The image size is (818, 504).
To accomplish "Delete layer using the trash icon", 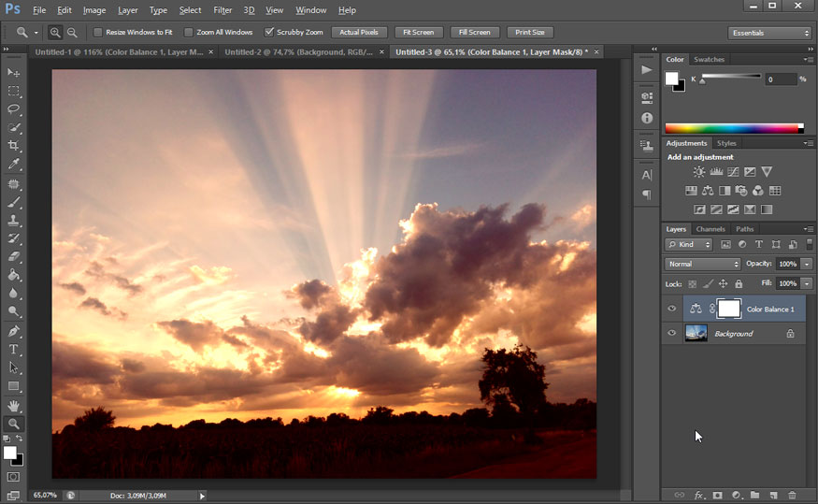I will (792, 495).
